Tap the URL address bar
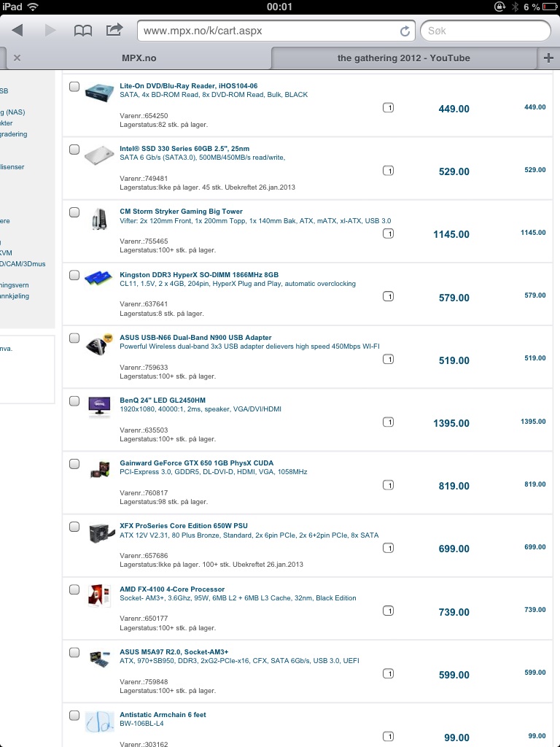560x747 pixels. pyautogui.click(x=276, y=31)
